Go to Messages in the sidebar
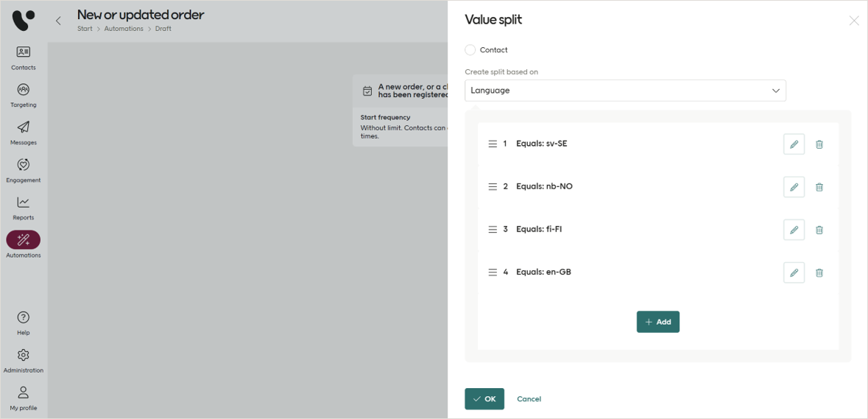The width and height of the screenshot is (868, 419). tap(24, 133)
